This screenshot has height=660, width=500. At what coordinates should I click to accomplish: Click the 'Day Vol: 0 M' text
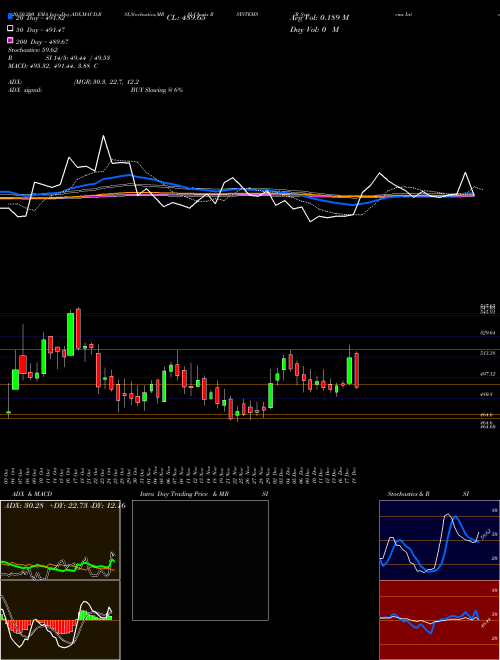coord(315,29)
